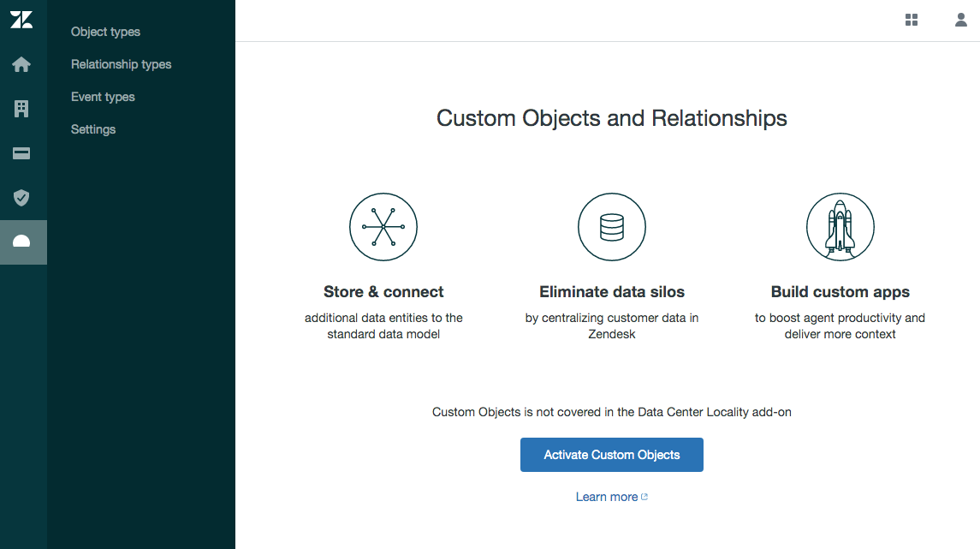Click the Build custom apps heading text
Viewport: 980px width, 549px height.
(x=840, y=292)
